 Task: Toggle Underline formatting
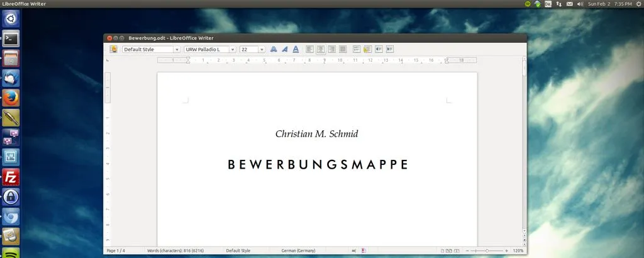(x=296, y=49)
